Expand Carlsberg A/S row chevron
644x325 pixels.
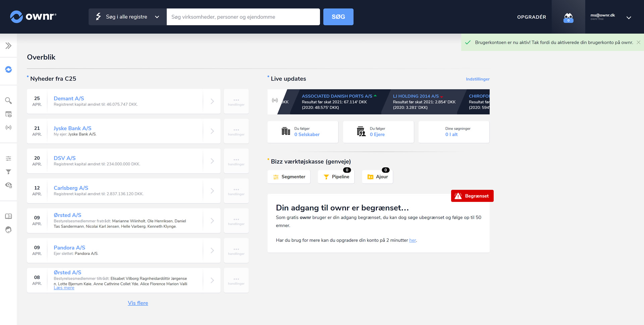click(212, 191)
